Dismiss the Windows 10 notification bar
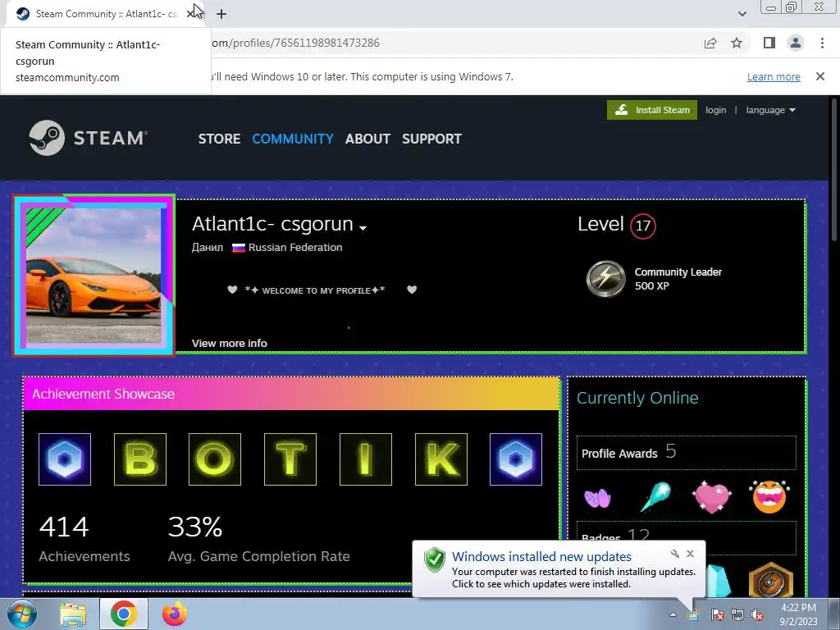This screenshot has width=840, height=630. (x=819, y=76)
